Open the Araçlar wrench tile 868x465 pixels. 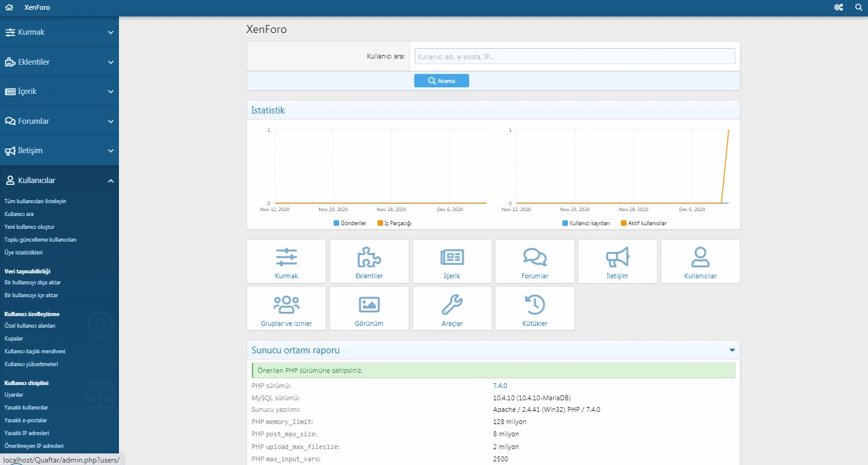pos(452,308)
